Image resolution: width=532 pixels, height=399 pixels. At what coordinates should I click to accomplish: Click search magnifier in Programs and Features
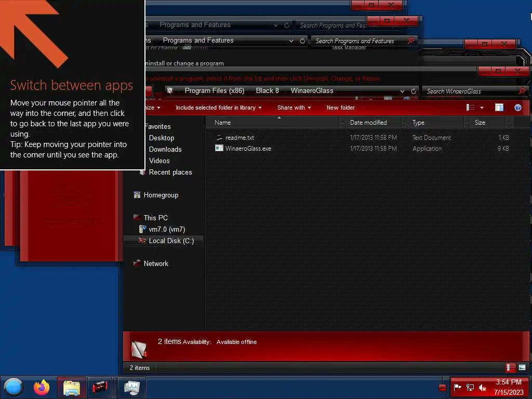tap(411, 41)
